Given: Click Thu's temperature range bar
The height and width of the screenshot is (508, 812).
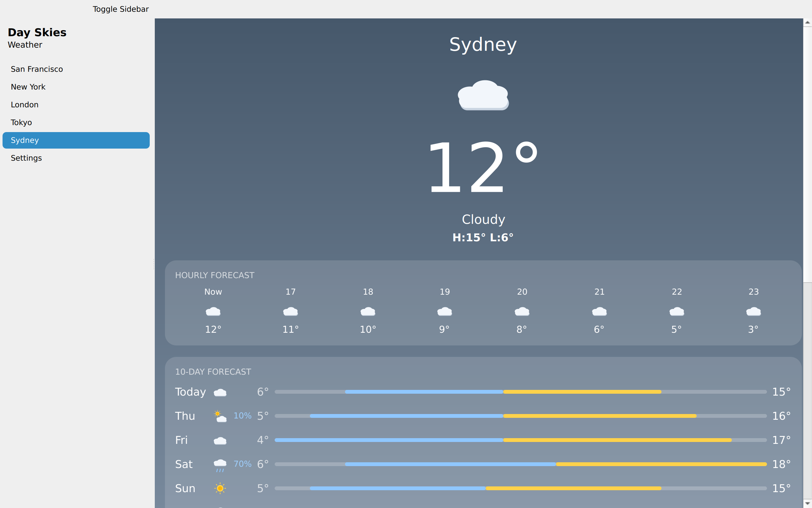Looking at the screenshot, I should (x=521, y=416).
